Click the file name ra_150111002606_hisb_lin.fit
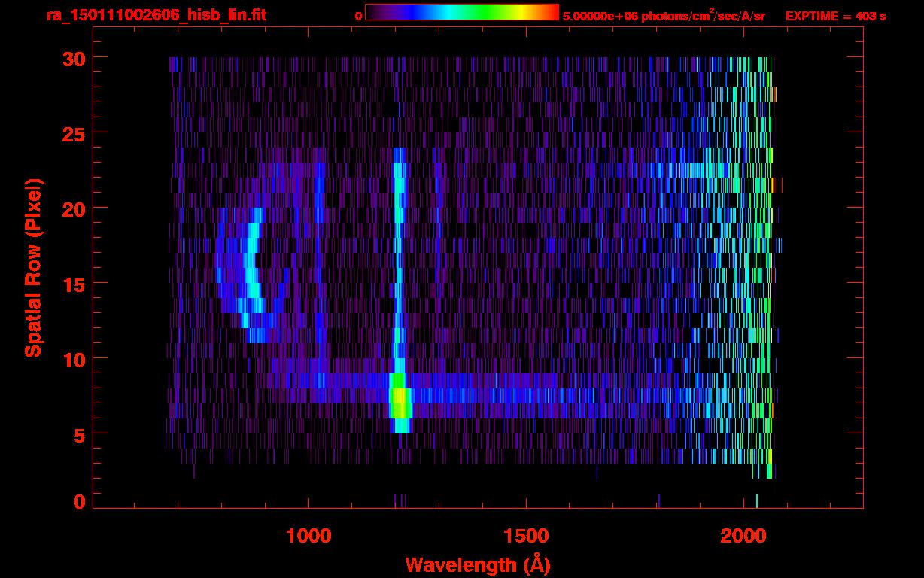 pyautogui.click(x=156, y=15)
